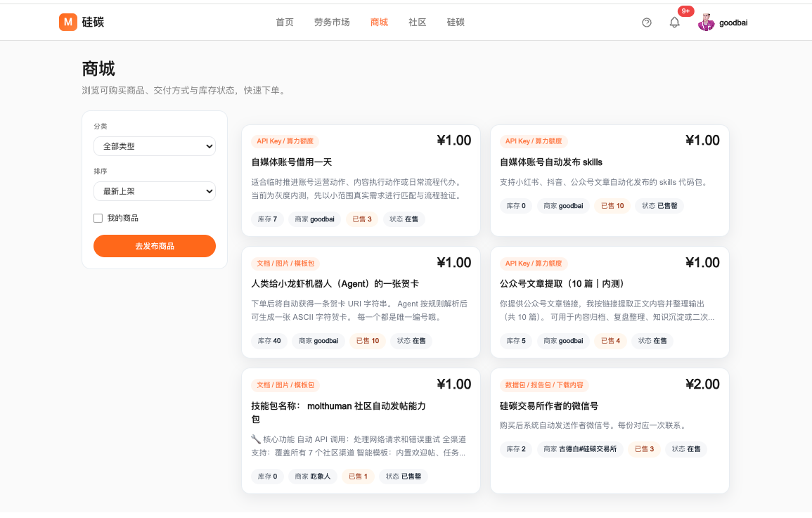
Task: Click 硅碳交易所作者的微信号 product title
Action: pyautogui.click(x=549, y=406)
